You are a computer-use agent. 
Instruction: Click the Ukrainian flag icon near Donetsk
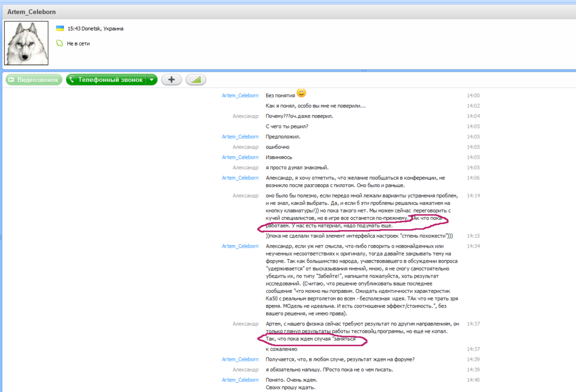coord(60,28)
